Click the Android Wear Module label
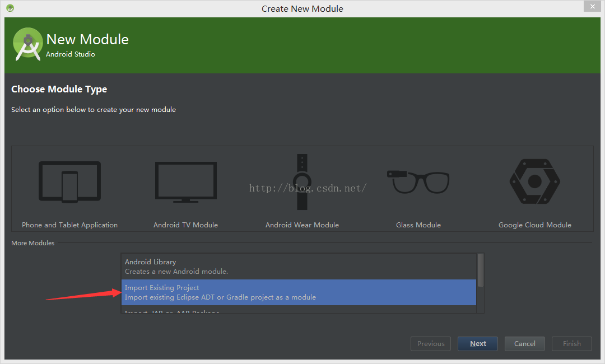Viewport: 605px width, 364px height. click(302, 225)
